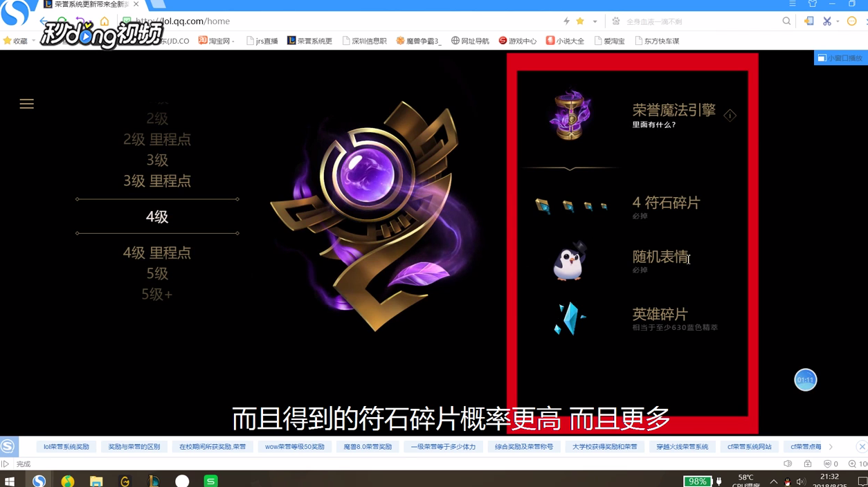
Task: Click the 里面有什么？ link
Action: coord(654,125)
